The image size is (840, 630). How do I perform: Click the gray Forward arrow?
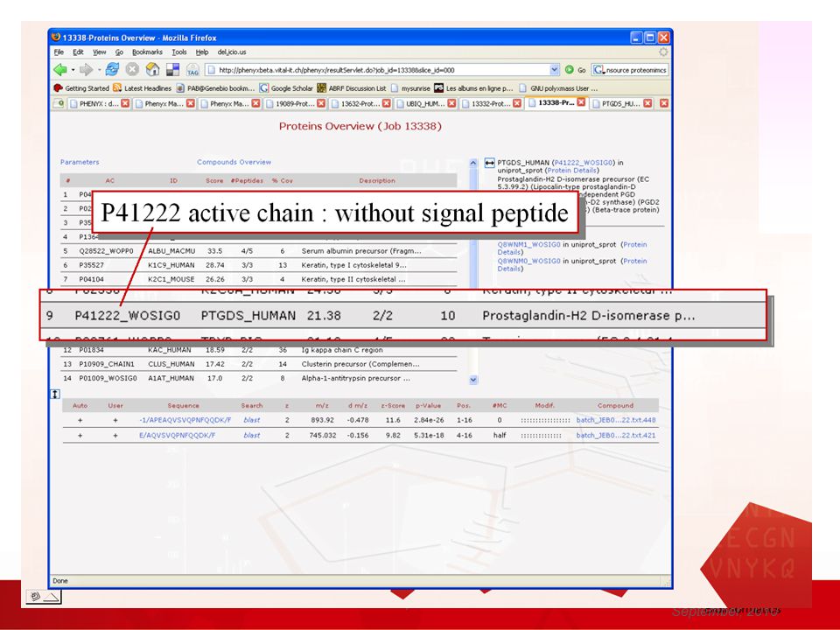tap(85, 70)
